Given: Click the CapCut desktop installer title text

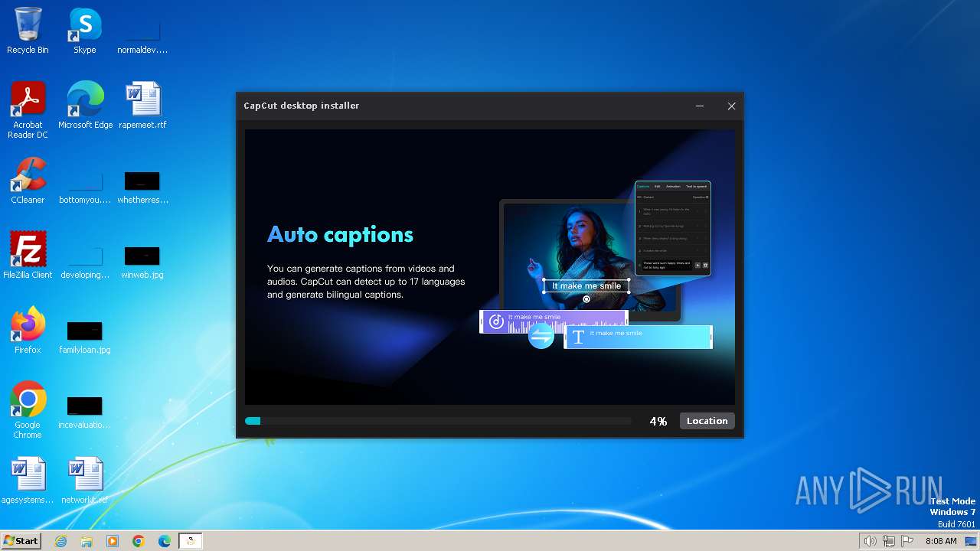Looking at the screenshot, I should (302, 106).
